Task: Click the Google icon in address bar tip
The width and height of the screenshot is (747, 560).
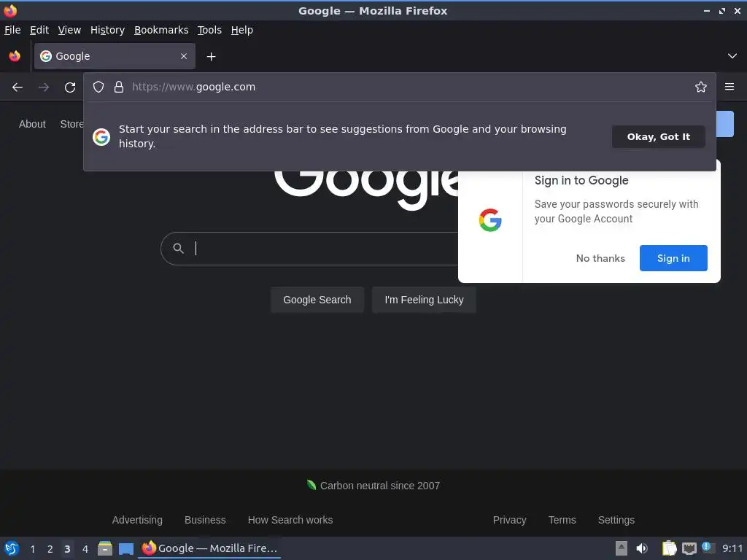Action: pyautogui.click(x=101, y=137)
